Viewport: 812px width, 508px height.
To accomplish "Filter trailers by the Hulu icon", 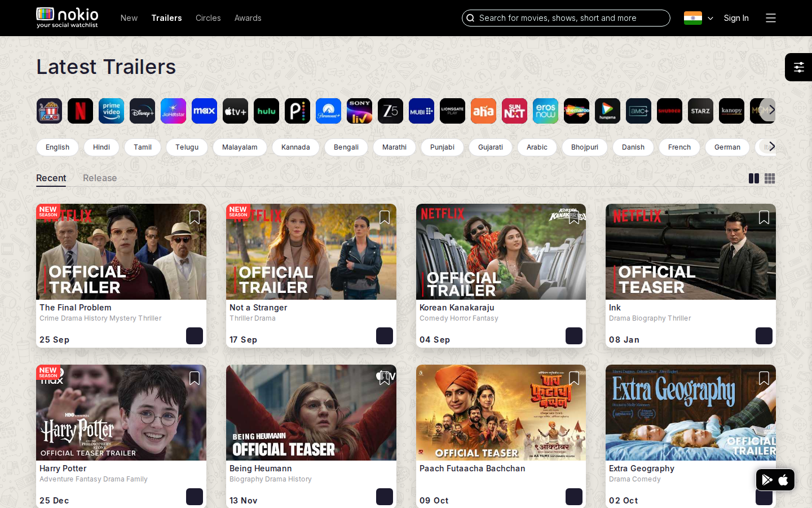I will (x=266, y=111).
